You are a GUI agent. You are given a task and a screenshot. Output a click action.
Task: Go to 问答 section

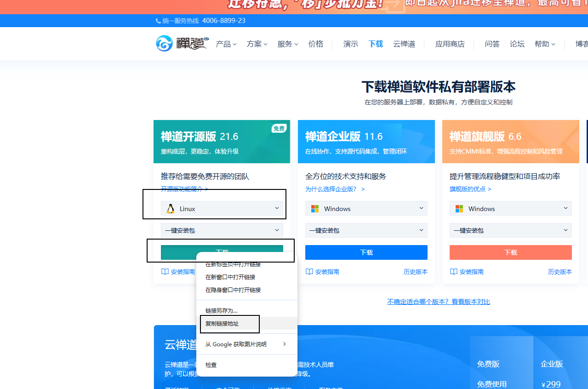[492, 44]
